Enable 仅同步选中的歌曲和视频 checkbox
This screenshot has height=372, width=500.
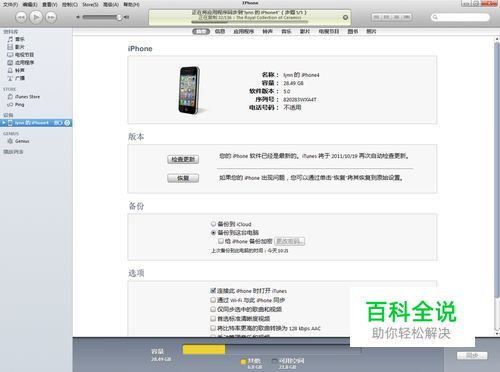pyautogui.click(x=213, y=309)
